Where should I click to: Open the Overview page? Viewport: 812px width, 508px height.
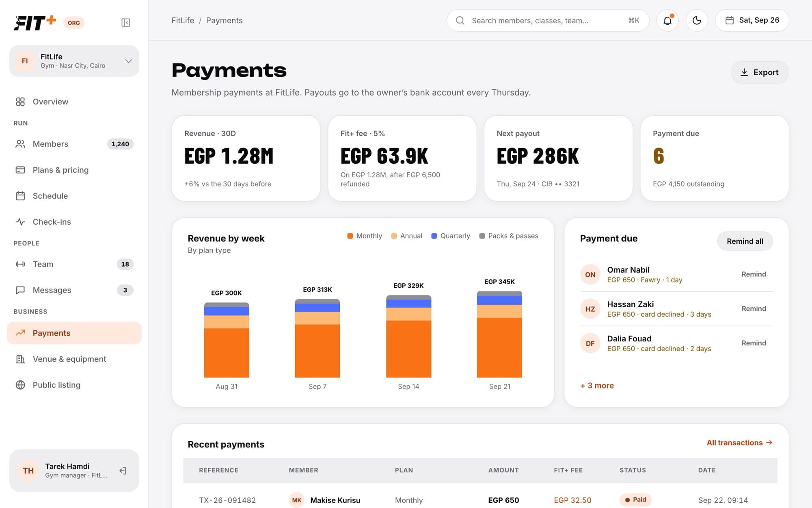pos(74,102)
